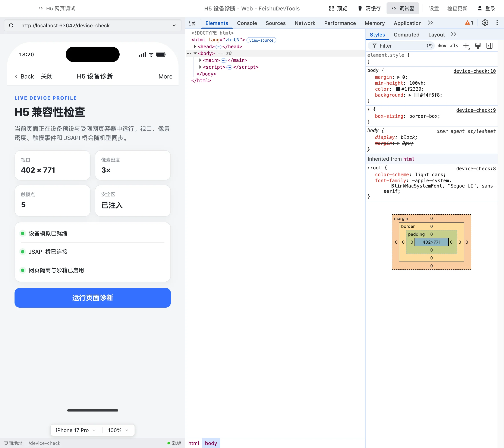
Task: Show more style pane tabs chevron
Action: coord(453,34)
